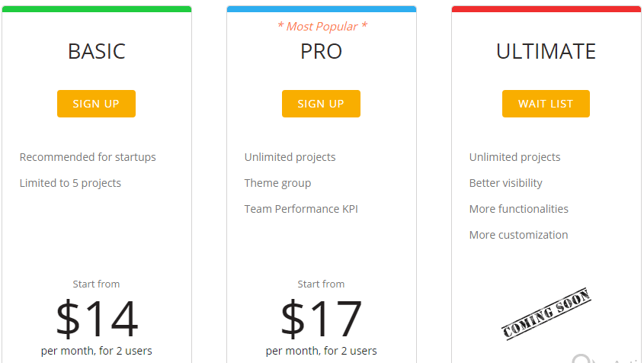644x363 pixels.
Task: Click 'More customization' feature text
Action: tap(519, 235)
